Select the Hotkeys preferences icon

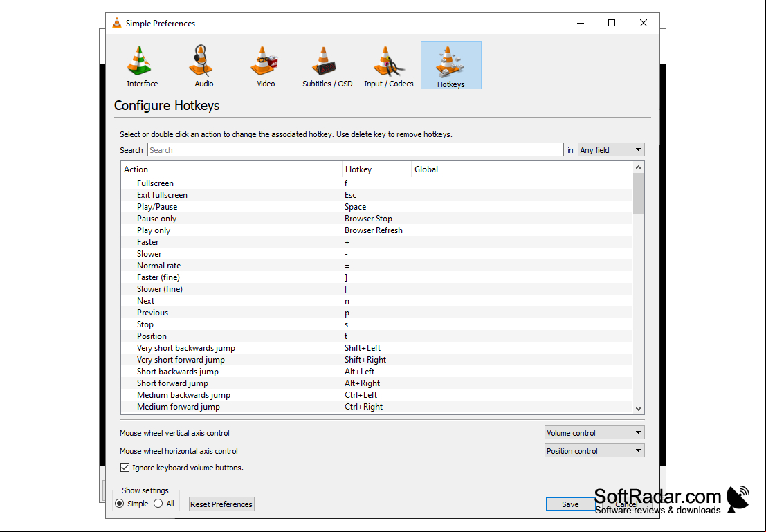click(x=451, y=66)
